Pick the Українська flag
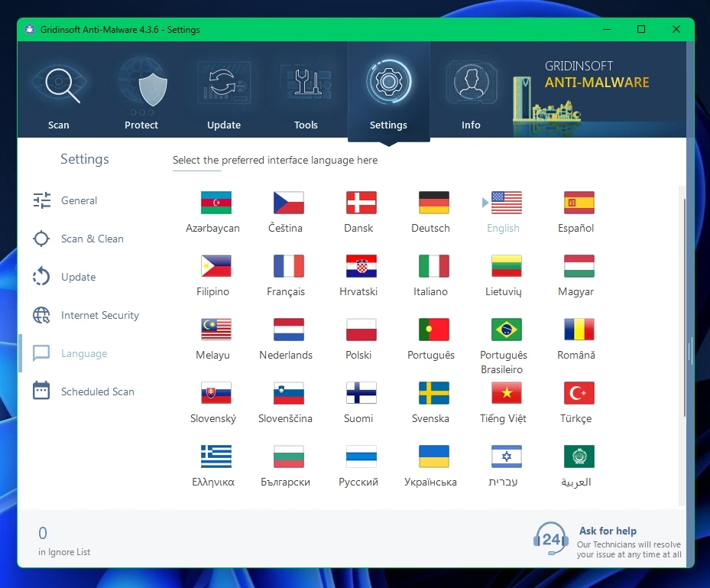Viewport: 710px width, 588px height. [434, 456]
